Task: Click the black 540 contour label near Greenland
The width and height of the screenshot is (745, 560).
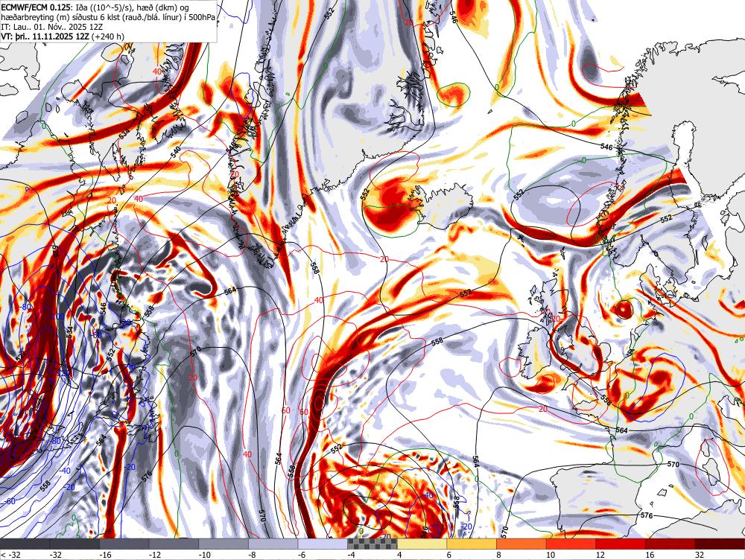Action: coord(175,151)
